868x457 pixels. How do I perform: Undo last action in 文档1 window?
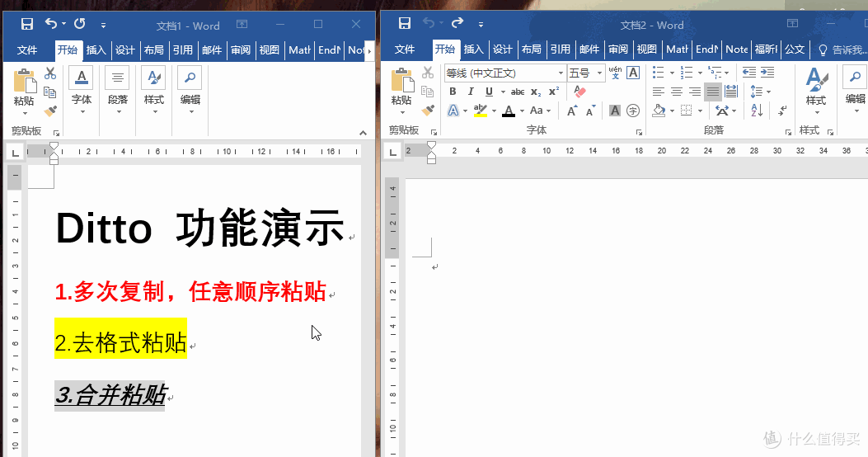pos(51,23)
